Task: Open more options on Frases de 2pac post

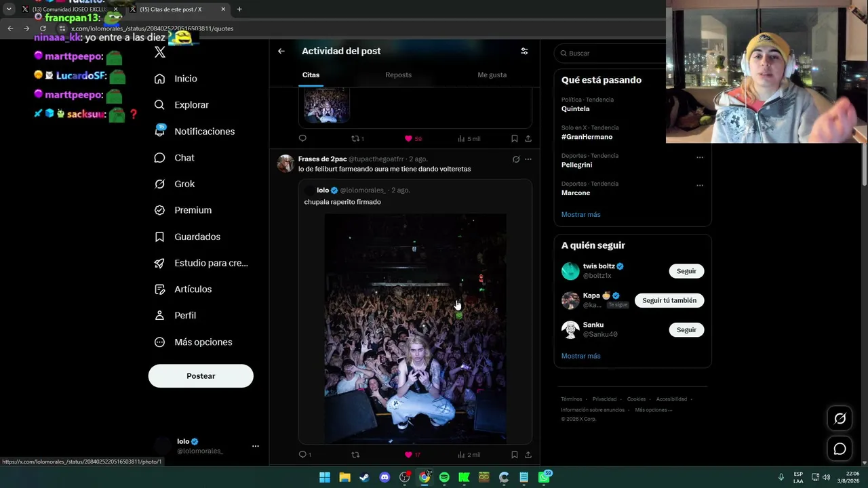Action: click(528, 159)
